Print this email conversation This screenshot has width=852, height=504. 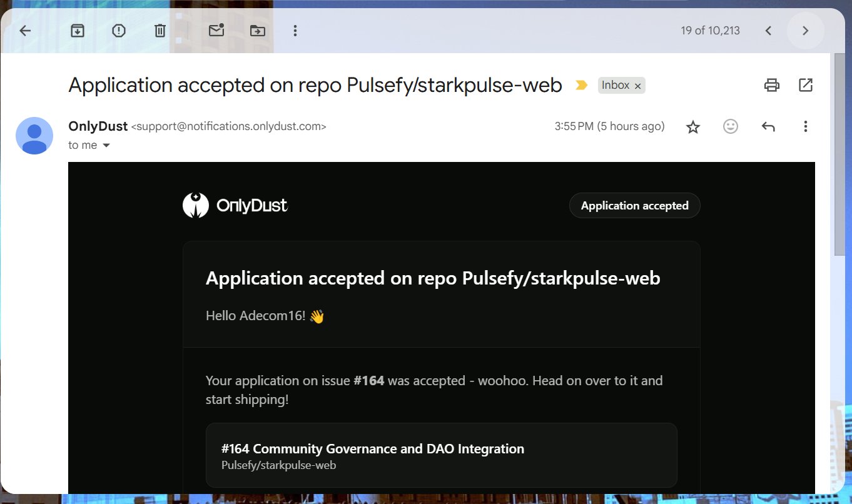772,85
